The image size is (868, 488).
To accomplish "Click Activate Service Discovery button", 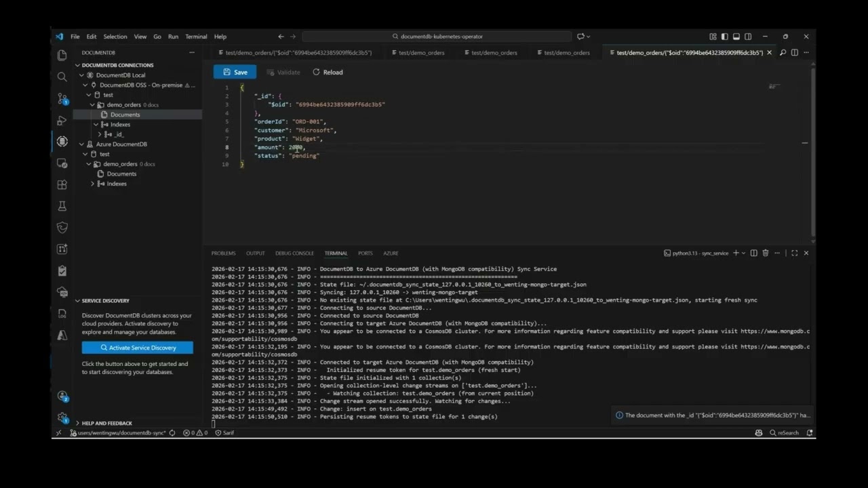I will [138, 347].
